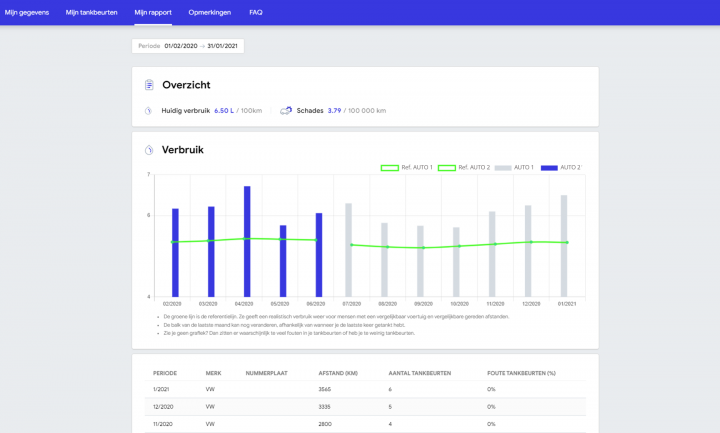Select the Mijn rapport tab
The image size is (720, 433).
tap(153, 12)
